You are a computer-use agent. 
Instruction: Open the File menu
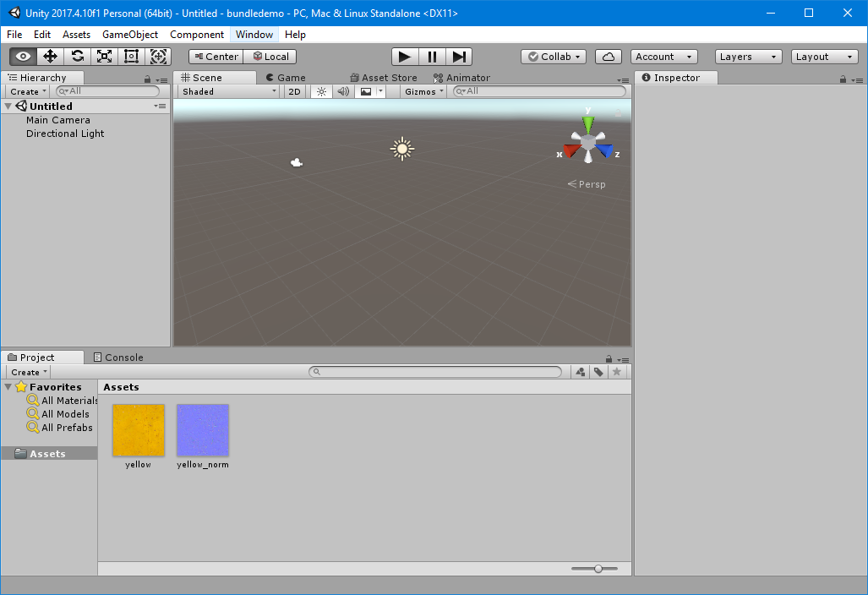pyautogui.click(x=14, y=35)
